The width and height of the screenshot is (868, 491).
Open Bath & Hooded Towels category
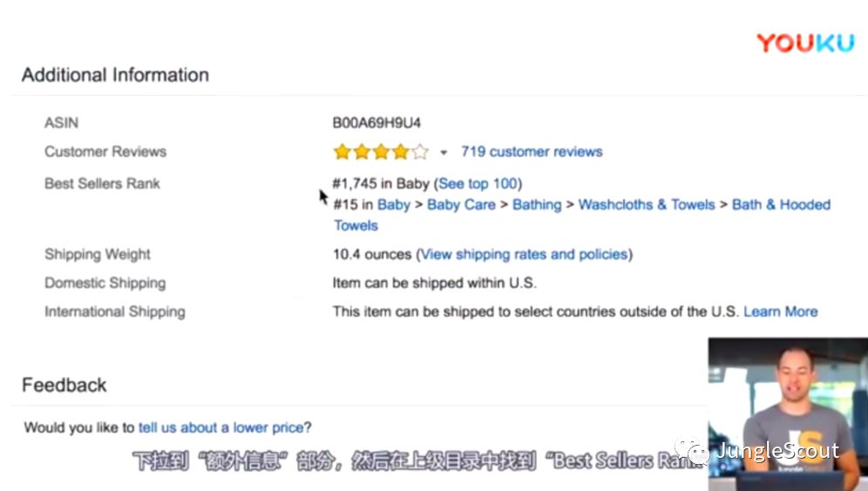click(x=781, y=205)
